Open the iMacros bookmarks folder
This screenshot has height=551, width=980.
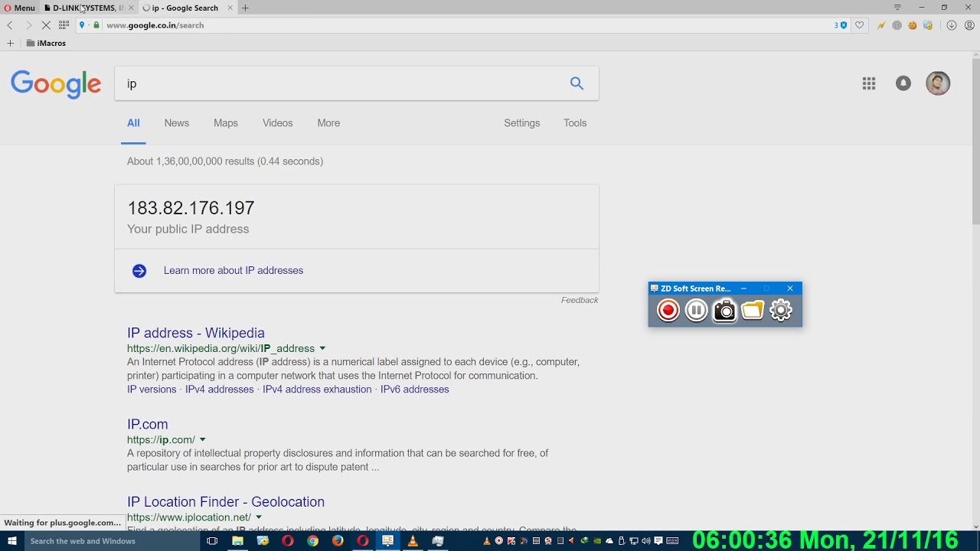(x=46, y=43)
